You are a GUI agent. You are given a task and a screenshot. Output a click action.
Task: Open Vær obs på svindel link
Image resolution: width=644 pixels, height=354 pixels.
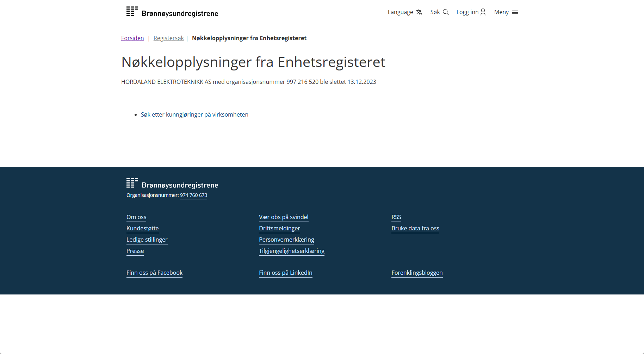pos(284,217)
